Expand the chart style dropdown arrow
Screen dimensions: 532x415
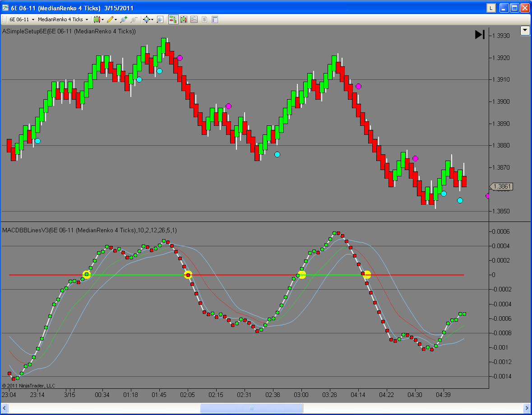[103, 20]
